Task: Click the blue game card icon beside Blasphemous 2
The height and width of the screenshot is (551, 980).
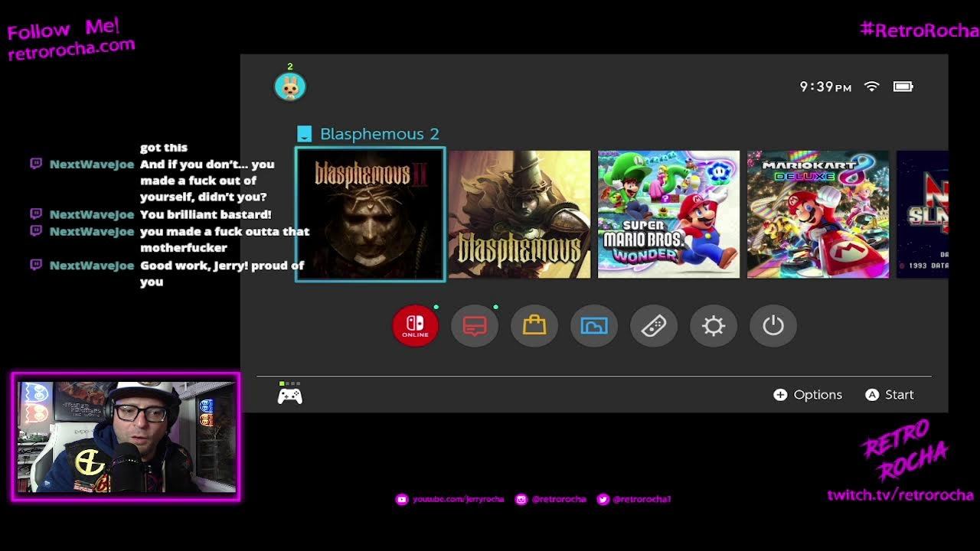Action: point(304,134)
